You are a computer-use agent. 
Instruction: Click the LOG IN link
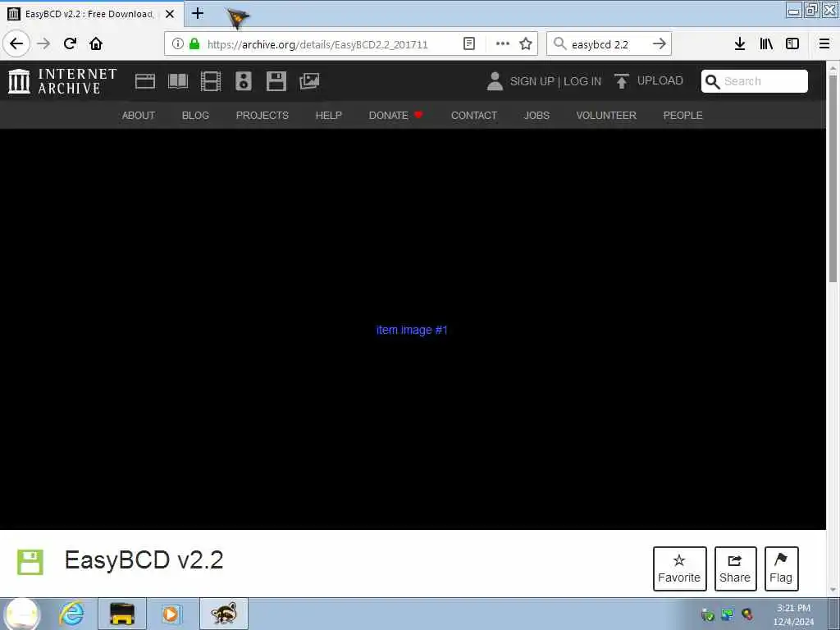click(582, 81)
